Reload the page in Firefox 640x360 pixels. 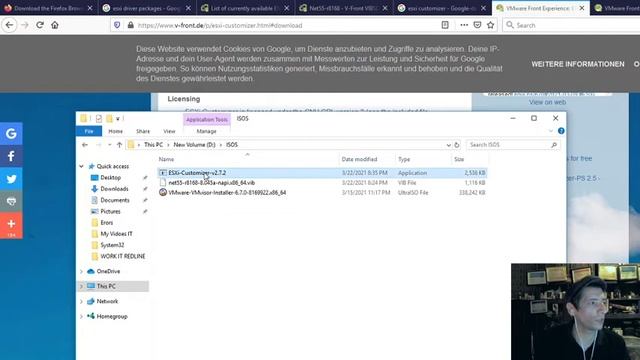(40, 25)
